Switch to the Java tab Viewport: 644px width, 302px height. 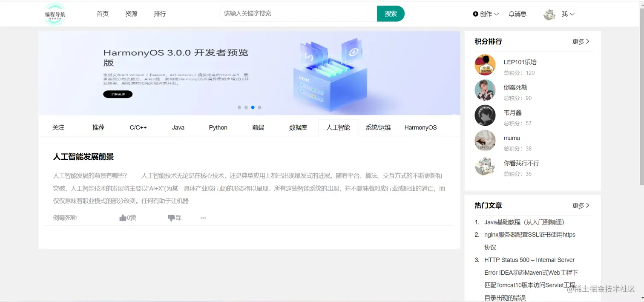pos(178,127)
